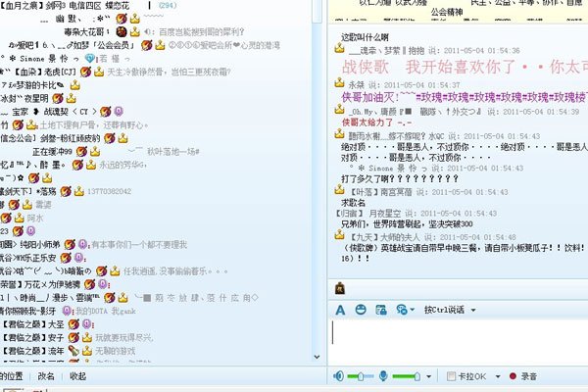
Task: Click the purple badge beside 【君临之颠】大圣
Action: click(x=87, y=324)
